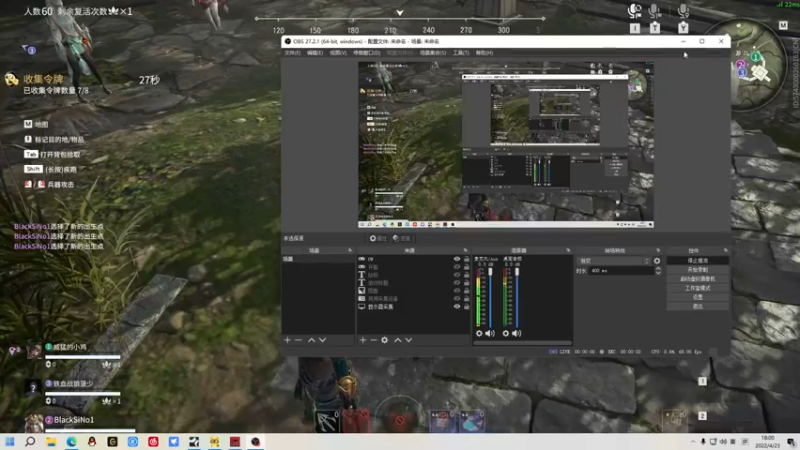The width and height of the screenshot is (800, 450).
Task: Lock the 显示器采集 source
Action: pyautogui.click(x=466, y=307)
